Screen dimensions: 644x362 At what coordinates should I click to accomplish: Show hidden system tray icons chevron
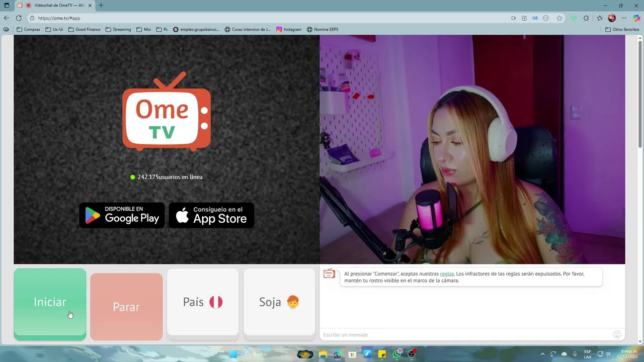pos(542,354)
